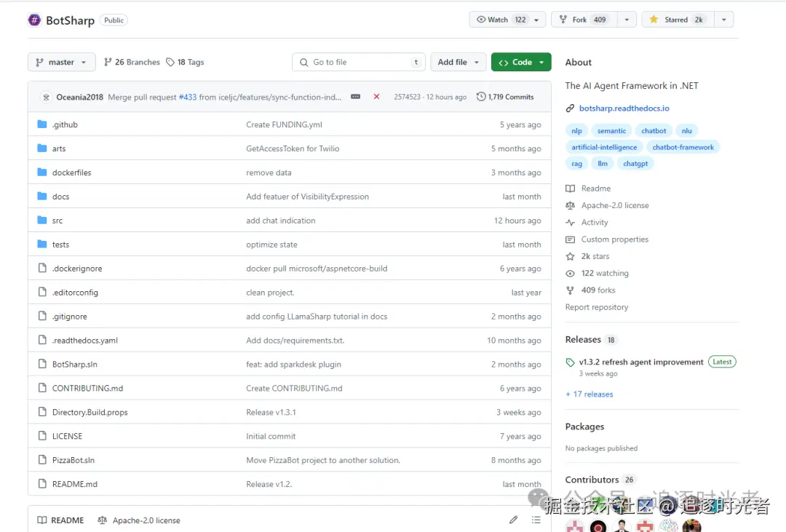786x532 pixels.
Task: Open the master branch dropdown
Action: (61, 62)
